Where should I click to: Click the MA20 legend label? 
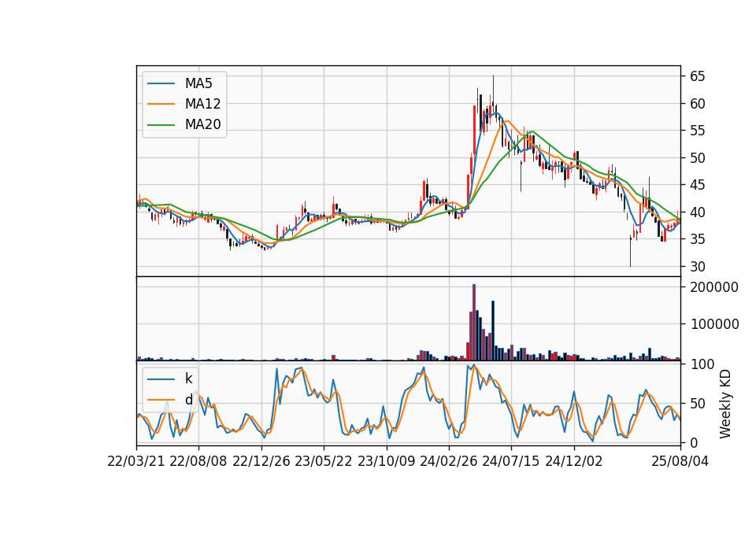[202, 124]
